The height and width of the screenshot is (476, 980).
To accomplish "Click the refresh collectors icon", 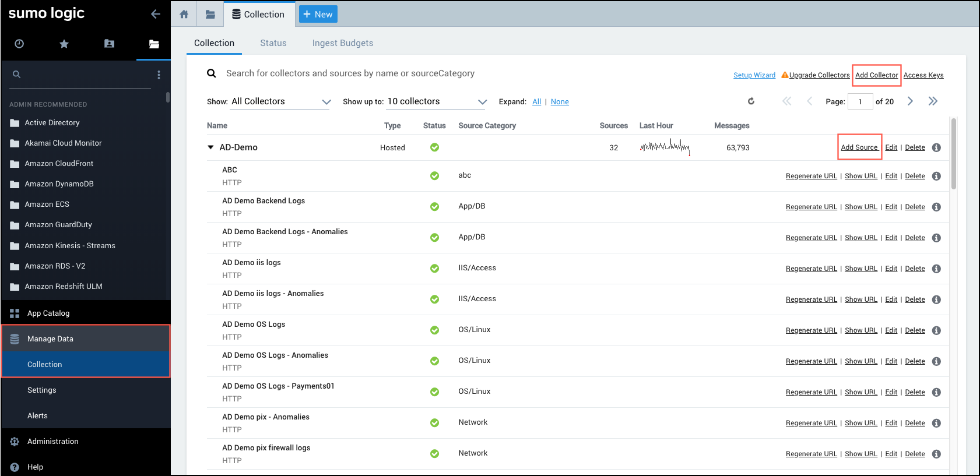I will pyautogui.click(x=751, y=101).
